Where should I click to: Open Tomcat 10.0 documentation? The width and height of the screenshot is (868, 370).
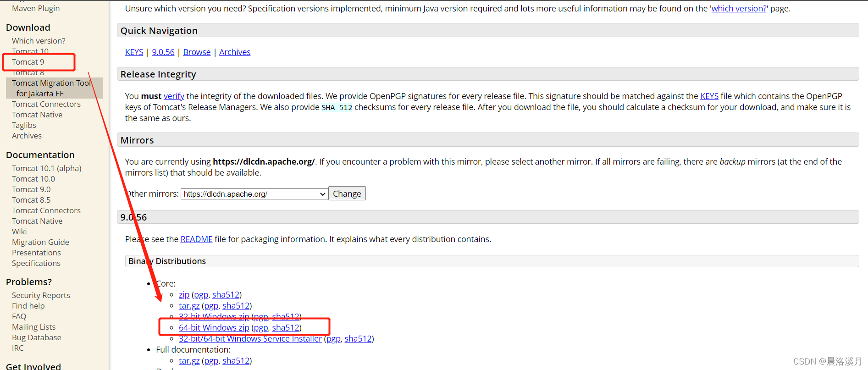point(33,179)
